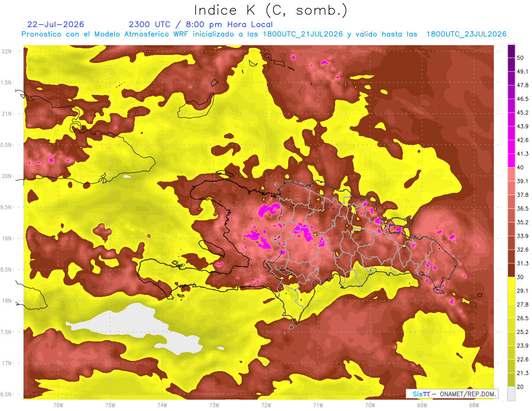
Task: Click the 19N latitude label
Action: [7, 239]
